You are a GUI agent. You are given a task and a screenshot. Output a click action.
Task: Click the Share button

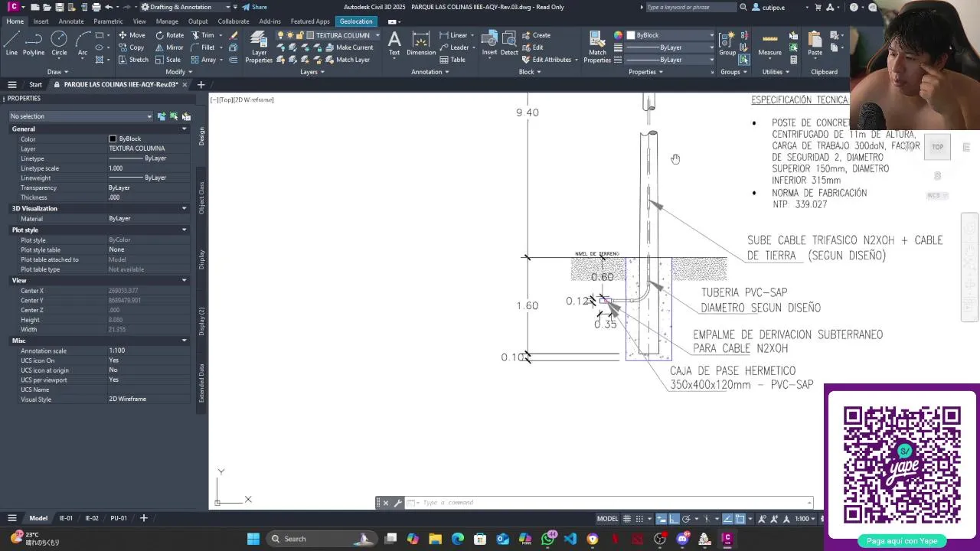coord(255,7)
